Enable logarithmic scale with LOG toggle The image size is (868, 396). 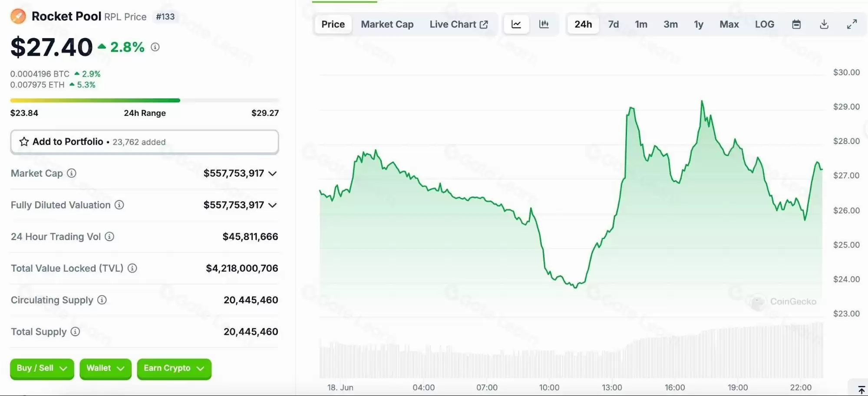[764, 24]
